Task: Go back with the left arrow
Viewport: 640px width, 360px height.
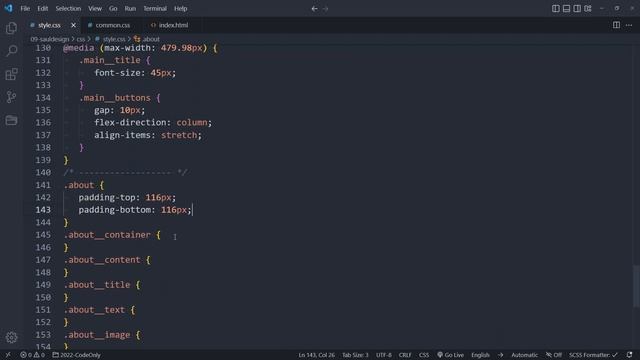Action: tap(314, 9)
